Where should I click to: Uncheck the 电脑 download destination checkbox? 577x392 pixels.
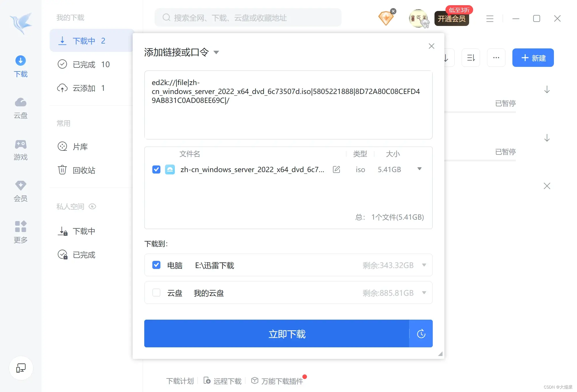[x=156, y=265]
